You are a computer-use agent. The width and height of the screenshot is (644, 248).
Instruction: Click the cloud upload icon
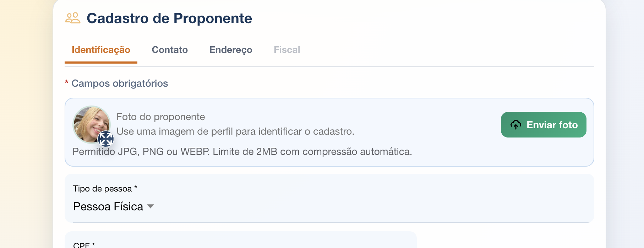coord(515,125)
